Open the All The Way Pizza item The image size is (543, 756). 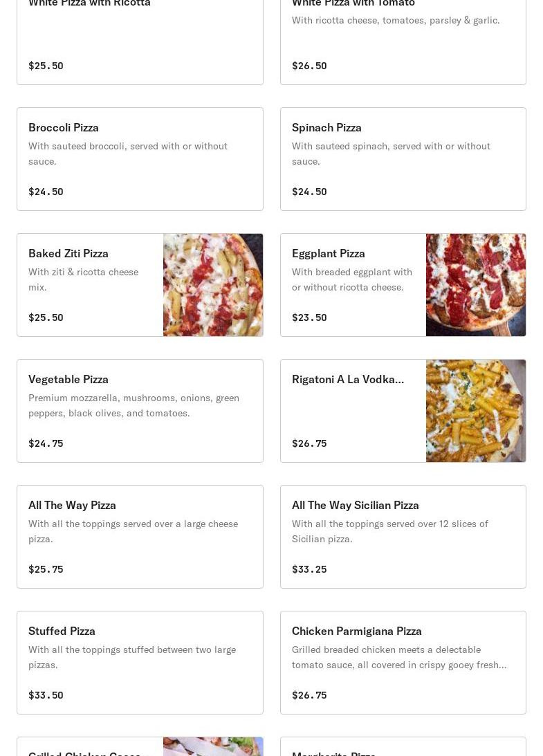click(x=140, y=536)
